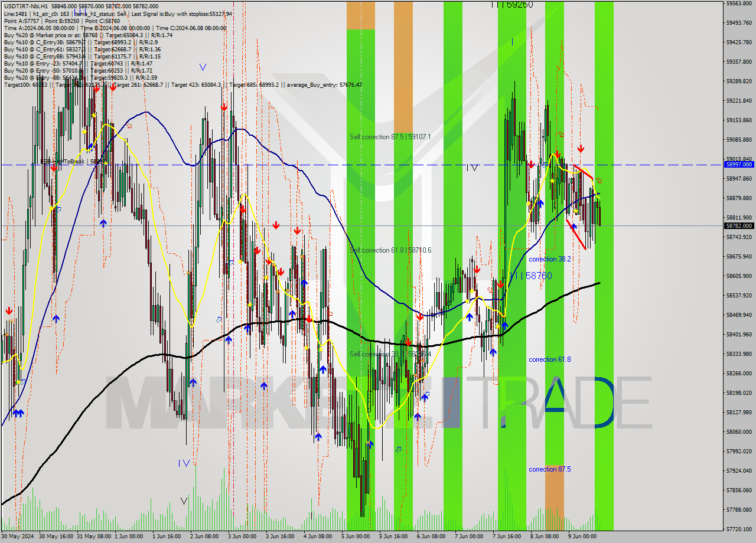The width and height of the screenshot is (756, 543).
Task: Click price axis value 58198.020
Action: [x=739, y=392]
